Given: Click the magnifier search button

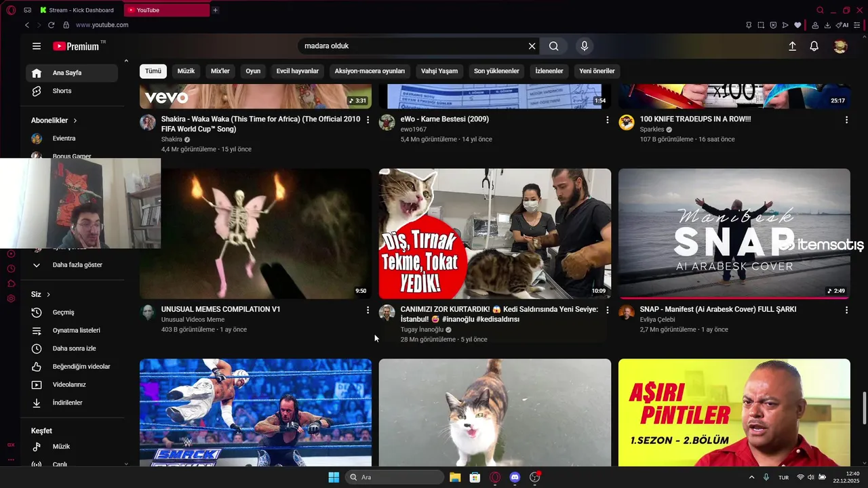Looking at the screenshot, I should click(554, 46).
